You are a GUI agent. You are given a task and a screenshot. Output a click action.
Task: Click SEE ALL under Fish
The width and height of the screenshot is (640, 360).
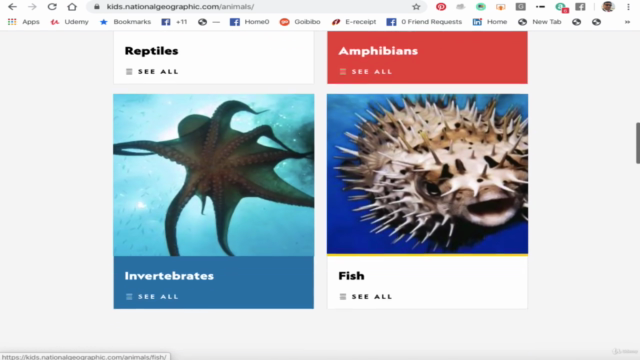[366, 297]
